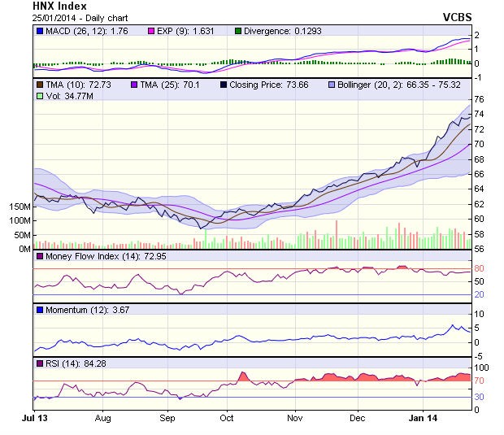Click the Dec label on the time axis
The width and height of the screenshot is (504, 435).
point(357,419)
